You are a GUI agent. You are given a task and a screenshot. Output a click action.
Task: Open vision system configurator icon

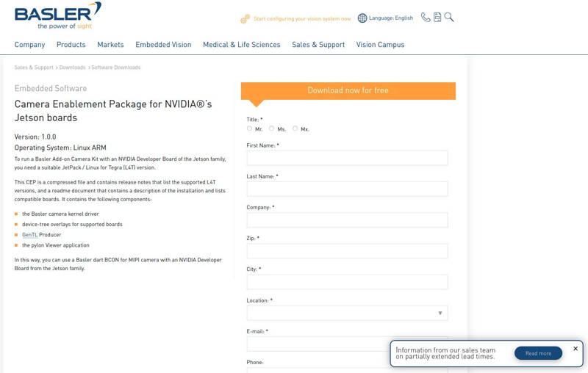245,19
